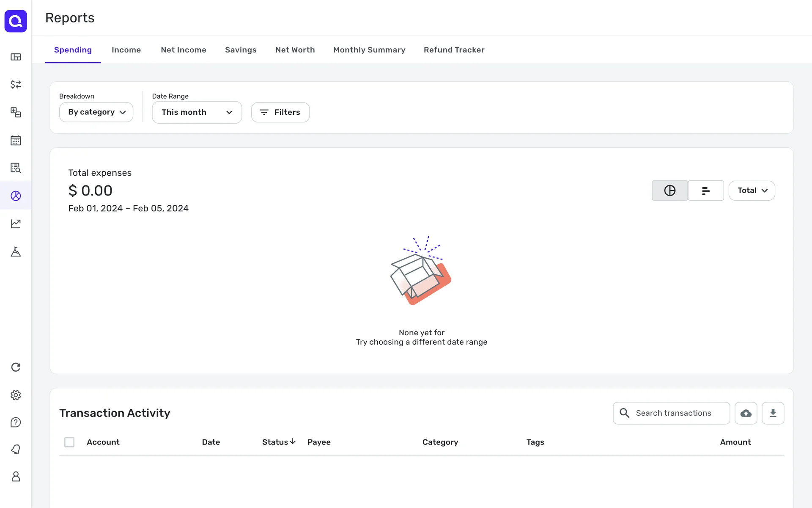Click the cloud upload icon
The height and width of the screenshot is (508, 812).
[x=746, y=413]
